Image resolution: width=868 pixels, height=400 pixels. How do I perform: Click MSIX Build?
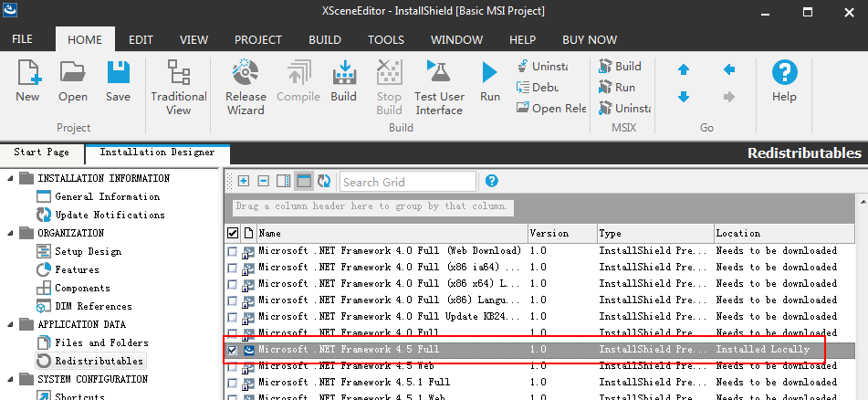coord(620,67)
